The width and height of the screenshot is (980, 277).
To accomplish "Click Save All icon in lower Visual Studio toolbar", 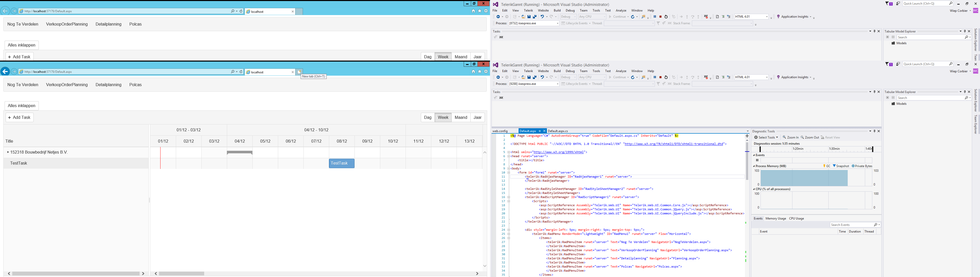I will pos(534,77).
